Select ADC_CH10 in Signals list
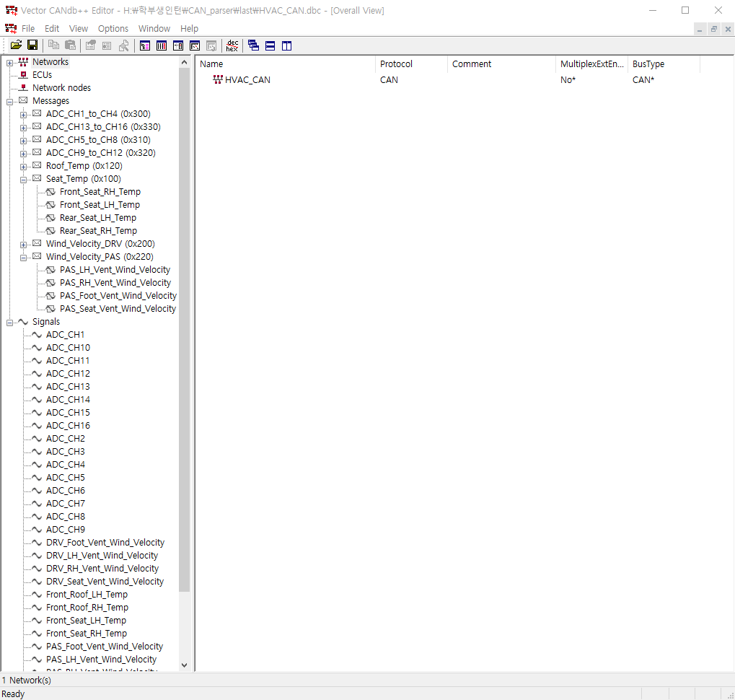 click(68, 347)
